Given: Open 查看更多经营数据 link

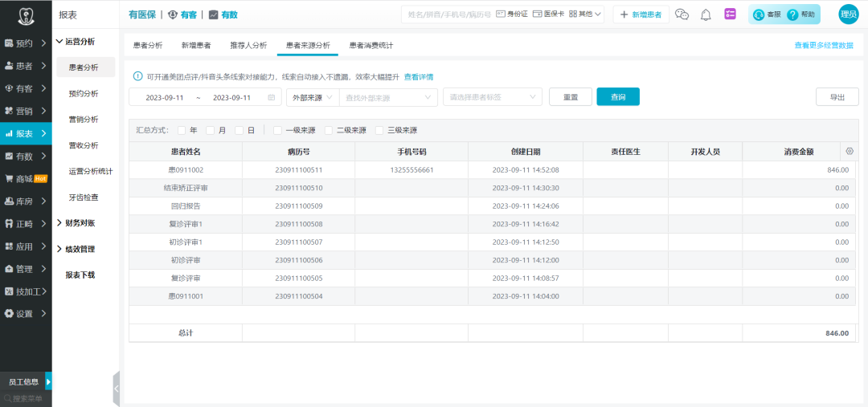Looking at the screenshot, I should (824, 46).
